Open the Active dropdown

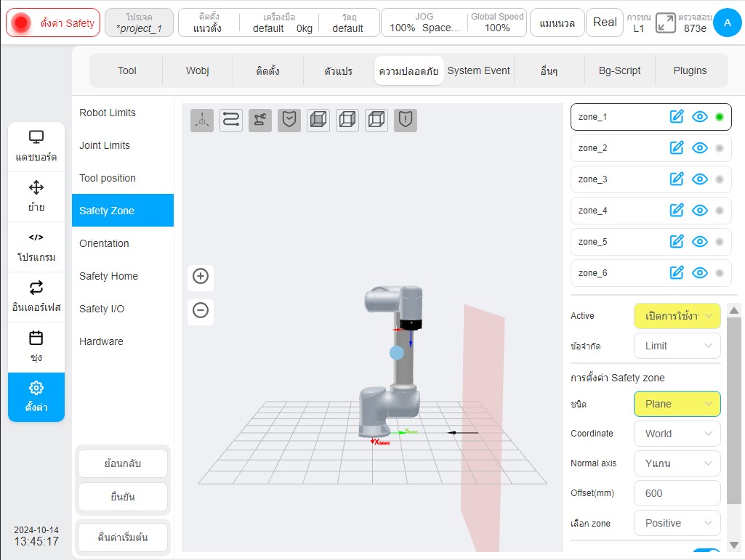click(x=677, y=316)
